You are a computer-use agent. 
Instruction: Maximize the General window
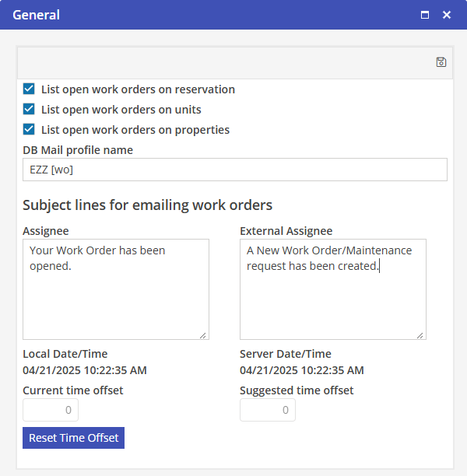(425, 15)
